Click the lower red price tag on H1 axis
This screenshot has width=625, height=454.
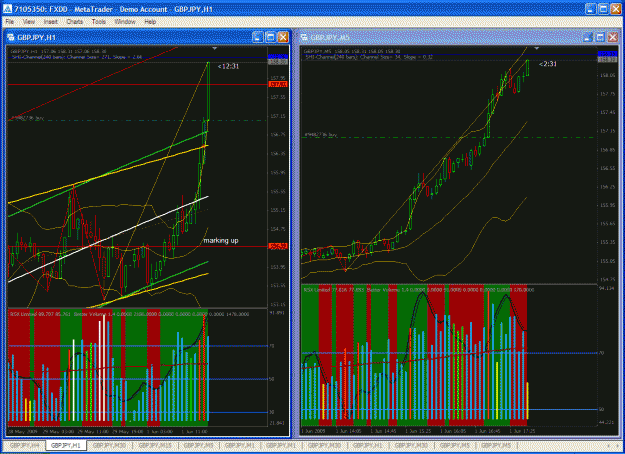coord(278,246)
